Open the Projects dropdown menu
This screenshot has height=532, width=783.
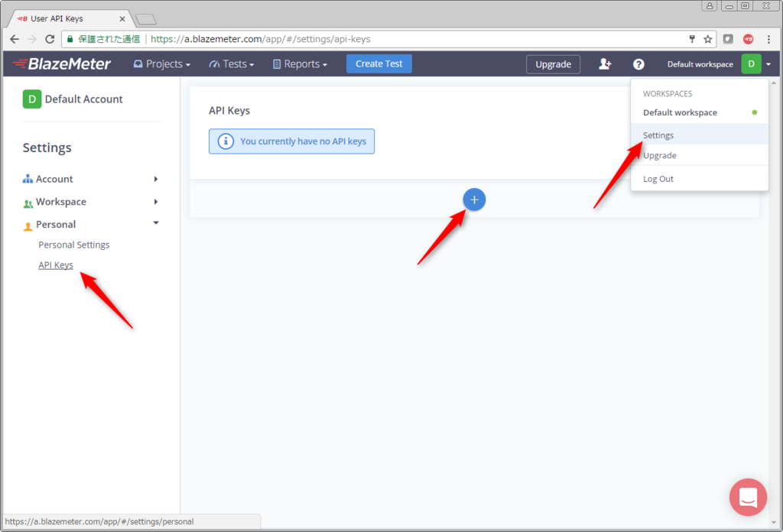click(x=162, y=64)
